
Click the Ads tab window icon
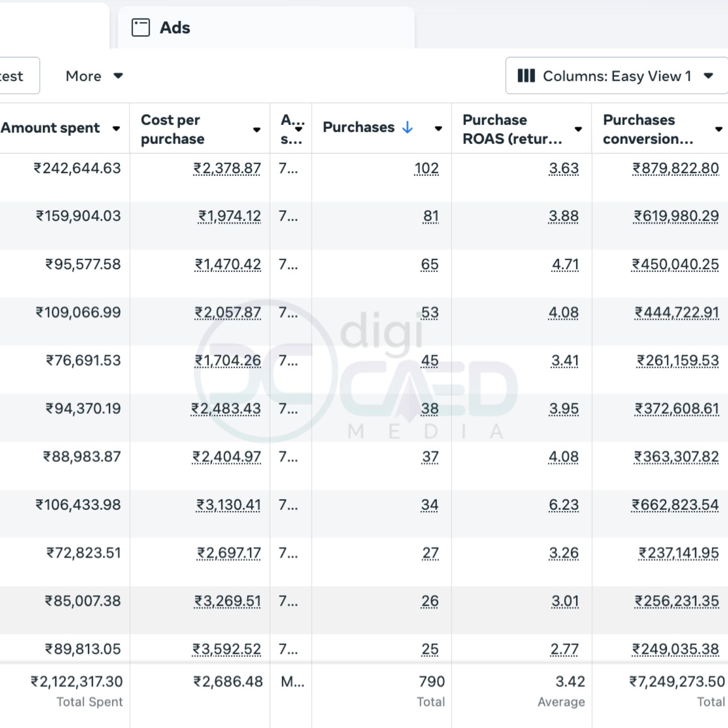tap(140, 27)
